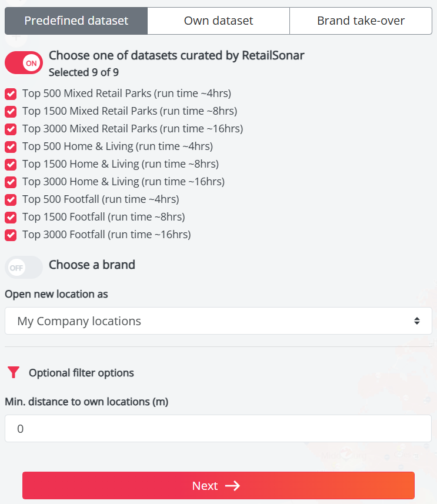
Task: Uncheck Top 1500 Footfall dataset
Action: (x=11, y=217)
